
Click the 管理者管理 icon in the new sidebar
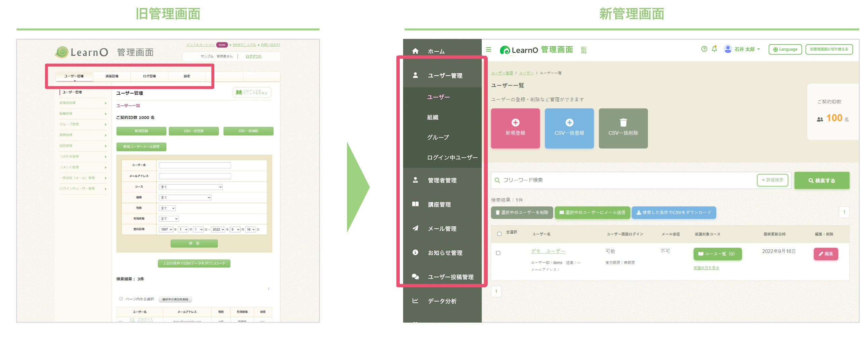415,180
